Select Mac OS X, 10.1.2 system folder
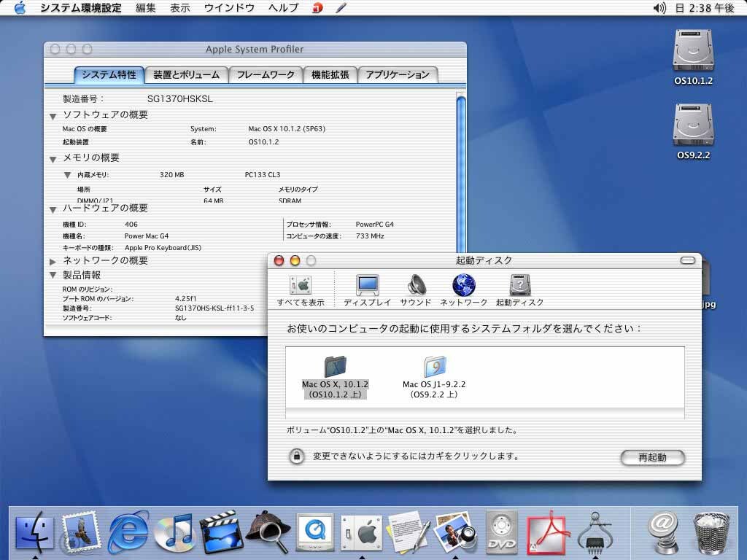This screenshot has width=747, height=560. pyautogui.click(x=335, y=377)
